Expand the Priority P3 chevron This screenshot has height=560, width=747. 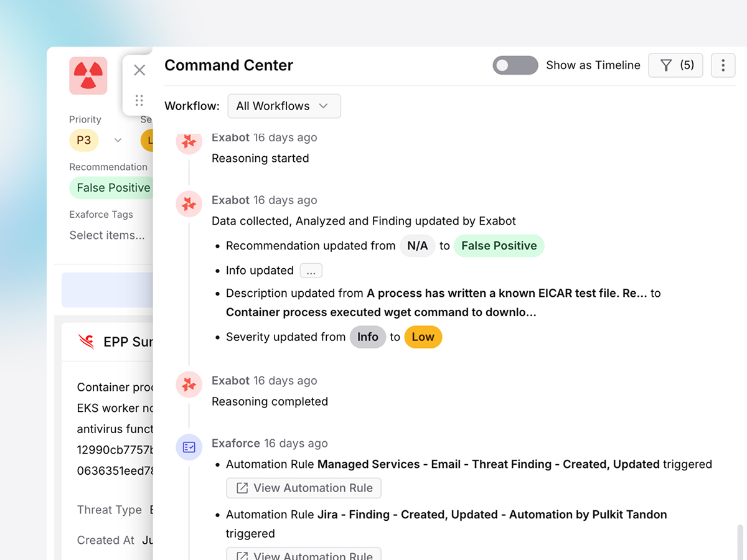(118, 141)
